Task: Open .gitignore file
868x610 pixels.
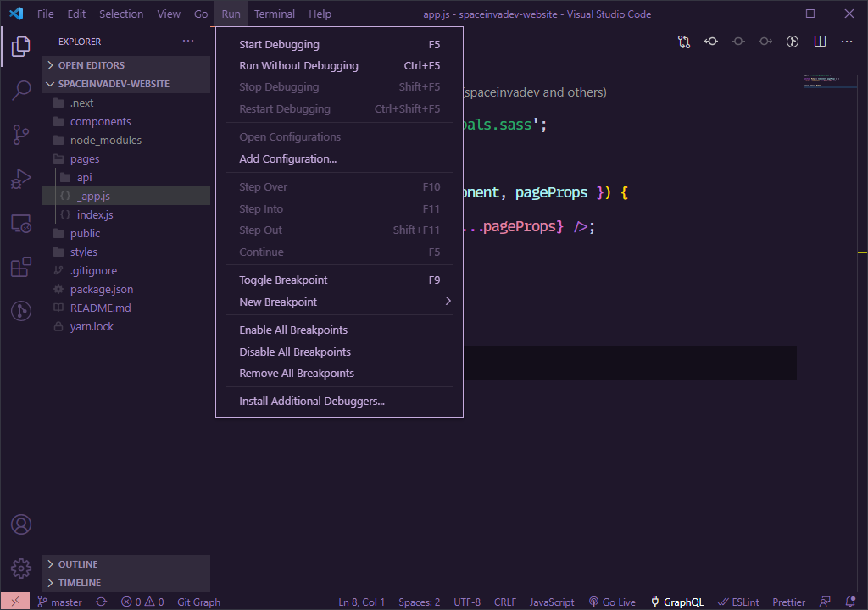Action: (x=125, y=270)
